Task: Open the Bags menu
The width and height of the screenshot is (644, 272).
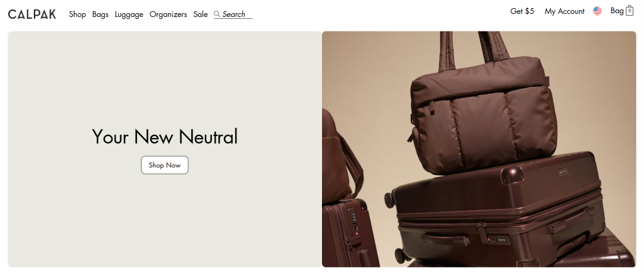Action: pos(100,14)
